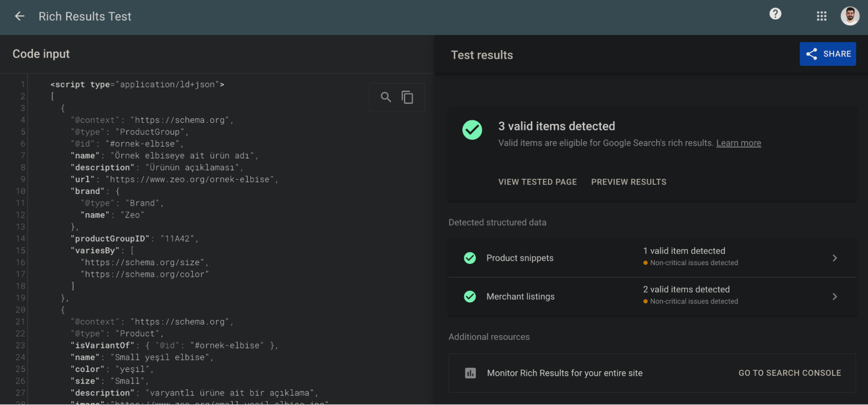Screen dimensions: 868x405
Task: Click the second @context line on line 21
Action: click(152, 322)
